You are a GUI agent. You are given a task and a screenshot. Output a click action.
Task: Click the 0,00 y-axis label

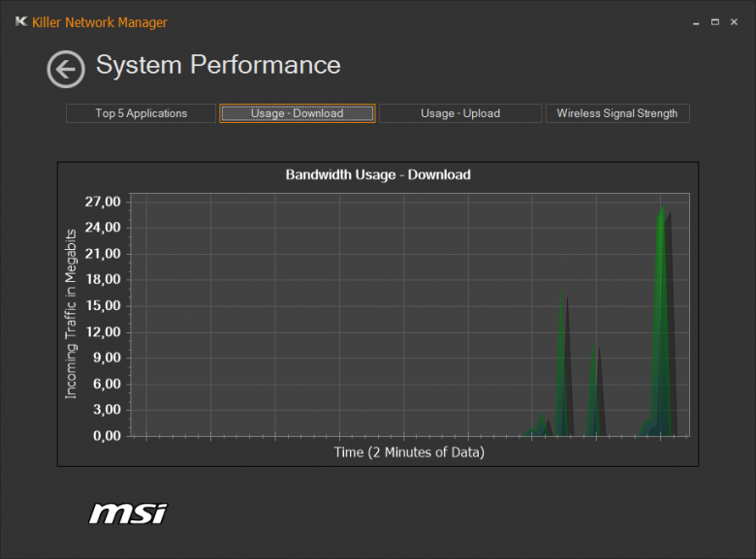tap(107, 436)
